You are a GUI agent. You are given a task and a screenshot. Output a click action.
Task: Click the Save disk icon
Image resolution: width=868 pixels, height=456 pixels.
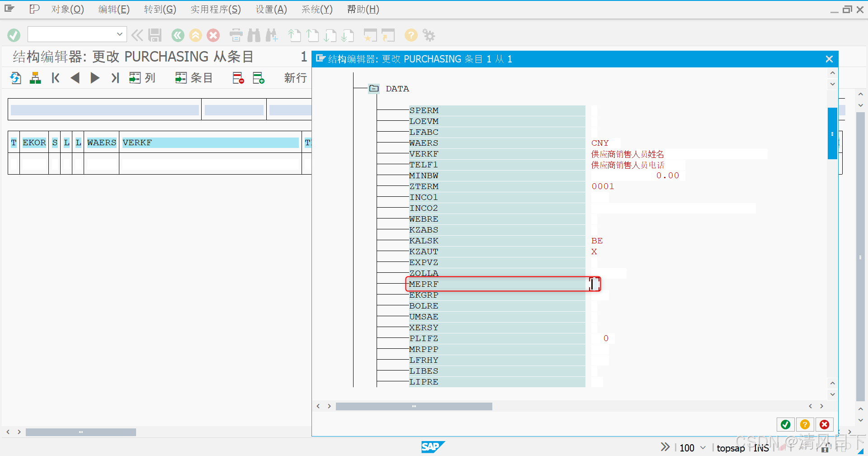155,35
